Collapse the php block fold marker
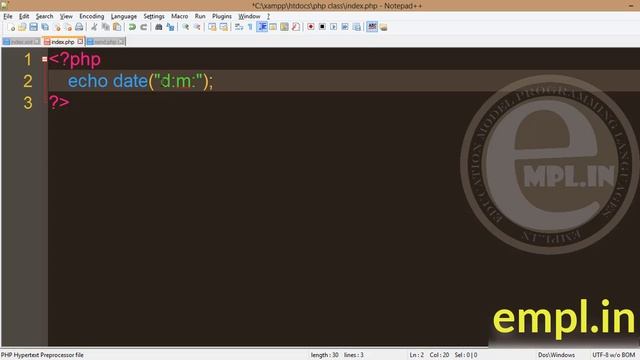 [44, 59]
